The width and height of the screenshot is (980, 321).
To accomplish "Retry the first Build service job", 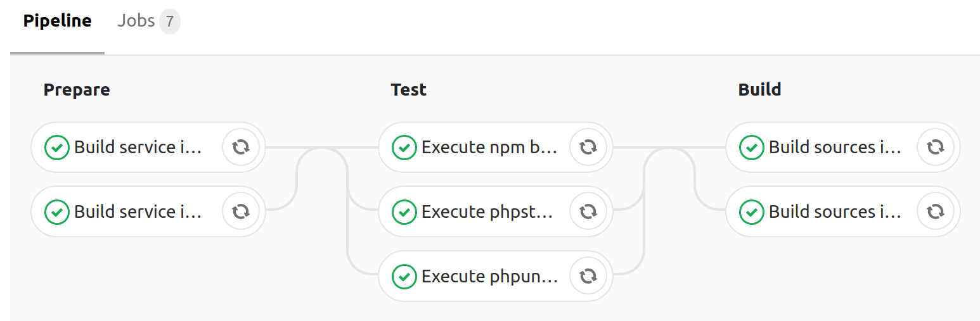I will tap(241, 148).
